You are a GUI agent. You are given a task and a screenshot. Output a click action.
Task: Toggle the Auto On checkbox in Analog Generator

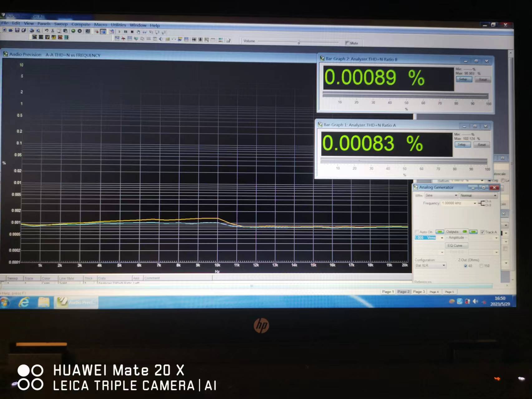pos(417,232)
